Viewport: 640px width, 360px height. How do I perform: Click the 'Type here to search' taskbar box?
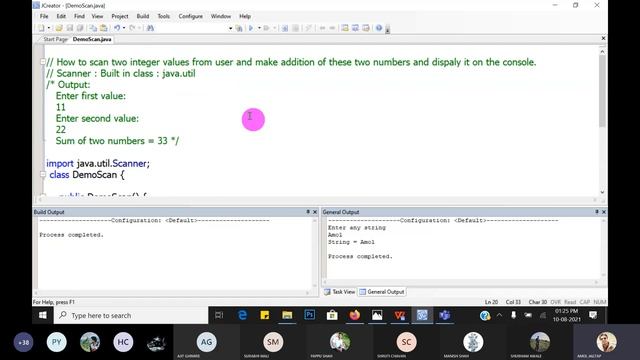point(131,315)
